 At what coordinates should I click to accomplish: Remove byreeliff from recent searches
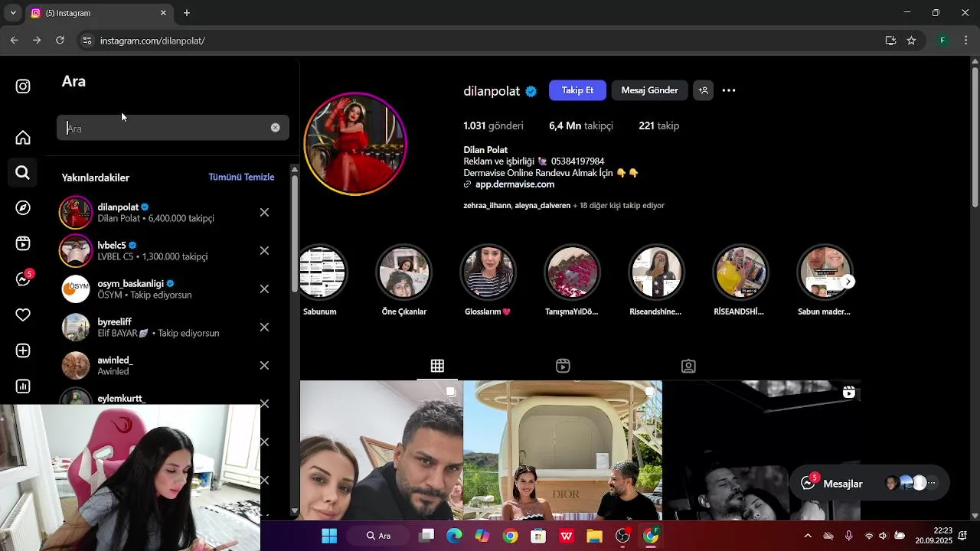(264, 328)
